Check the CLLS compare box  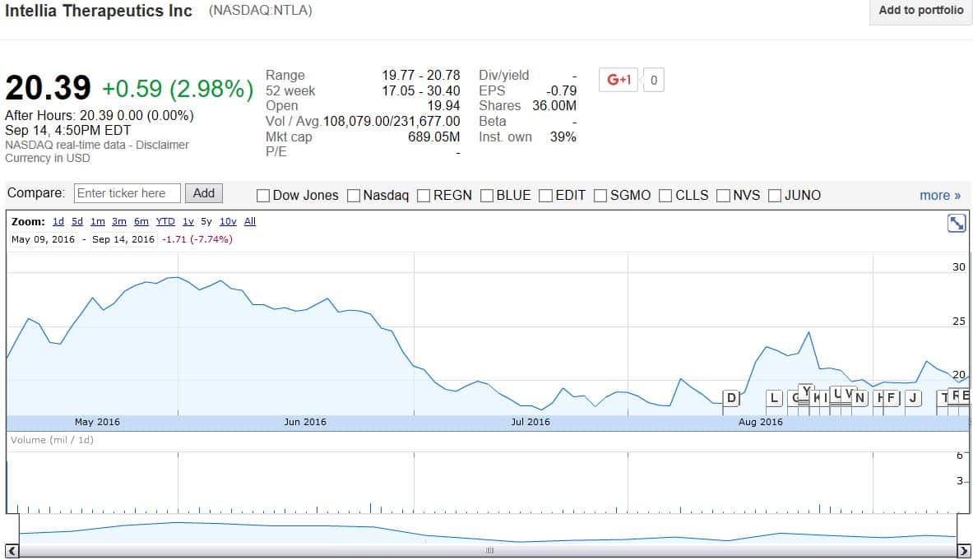coord(666,196)
